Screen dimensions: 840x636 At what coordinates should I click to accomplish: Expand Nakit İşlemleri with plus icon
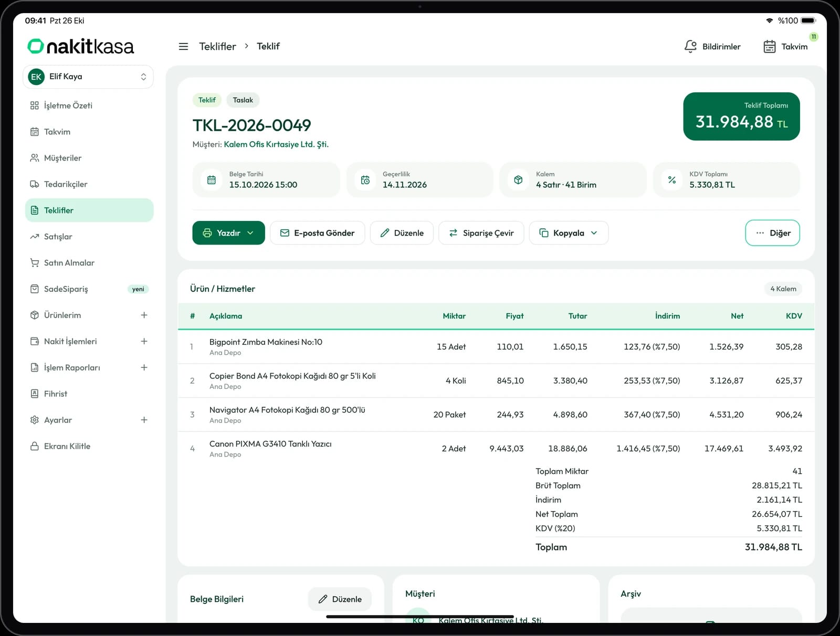coord(144,341)
